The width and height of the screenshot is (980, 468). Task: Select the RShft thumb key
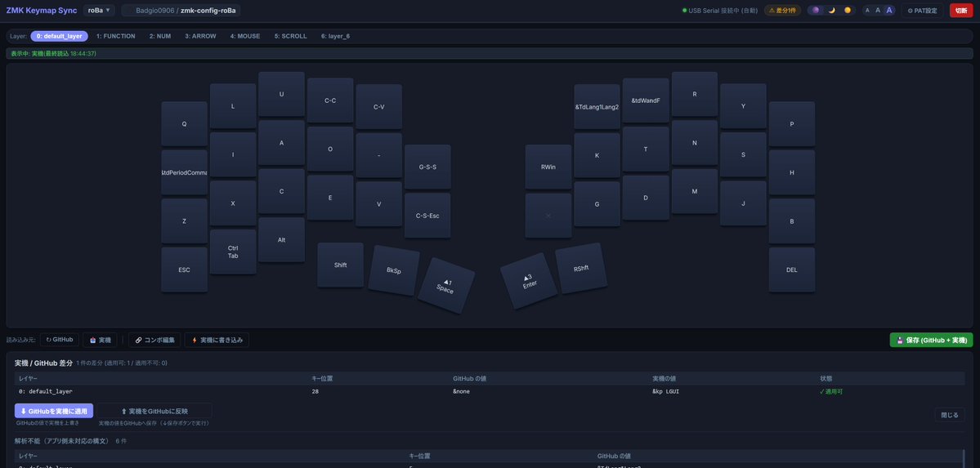(581, 268)
